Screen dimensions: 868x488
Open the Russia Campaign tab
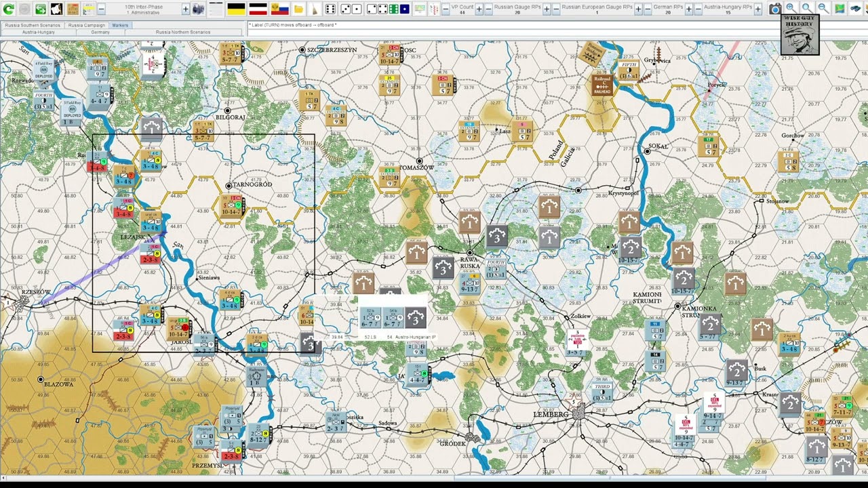click(x=85, y=25)
